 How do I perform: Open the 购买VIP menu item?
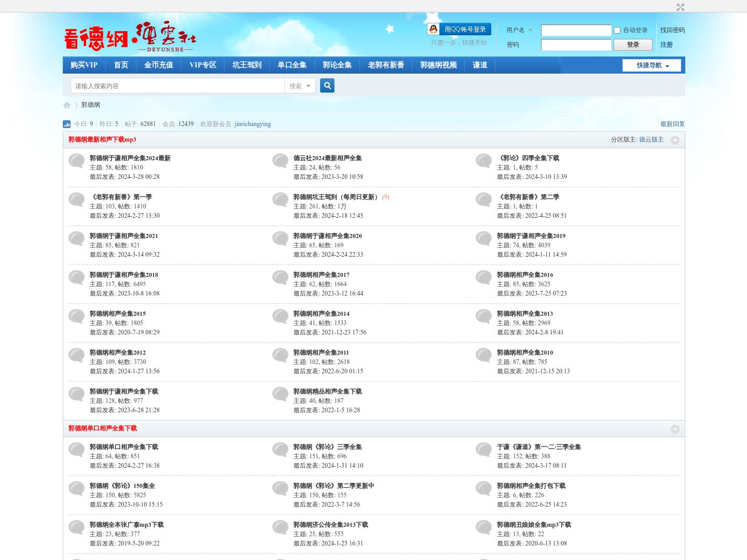(84, 65)
